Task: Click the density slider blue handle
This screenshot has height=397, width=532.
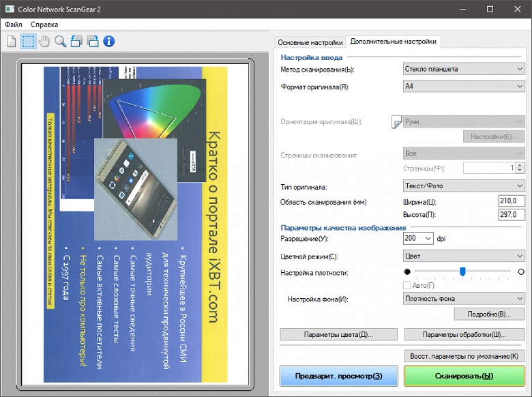Action: (x=462, y=271)
